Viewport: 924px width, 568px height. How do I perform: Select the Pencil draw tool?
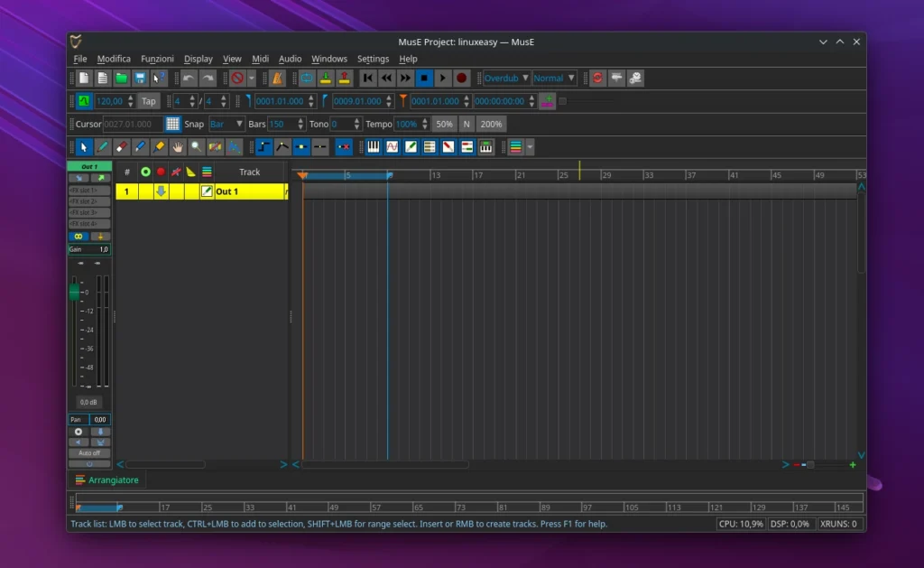click(102, 147)
